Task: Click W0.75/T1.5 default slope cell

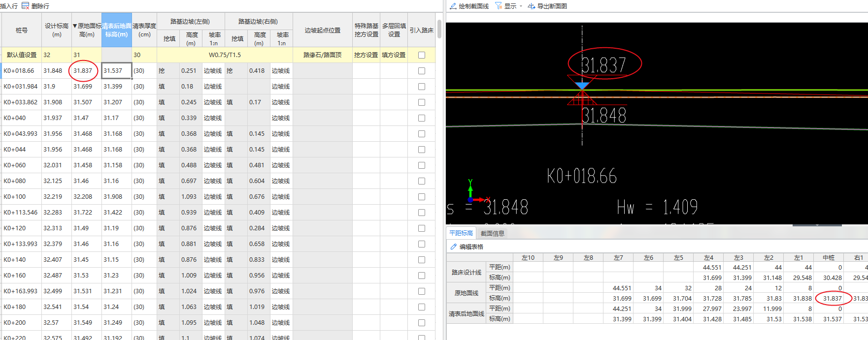Action: [225, 55]
